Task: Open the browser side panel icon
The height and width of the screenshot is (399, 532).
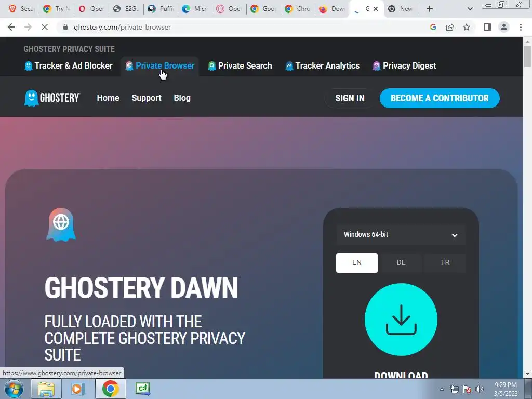Action: (487, 27)
